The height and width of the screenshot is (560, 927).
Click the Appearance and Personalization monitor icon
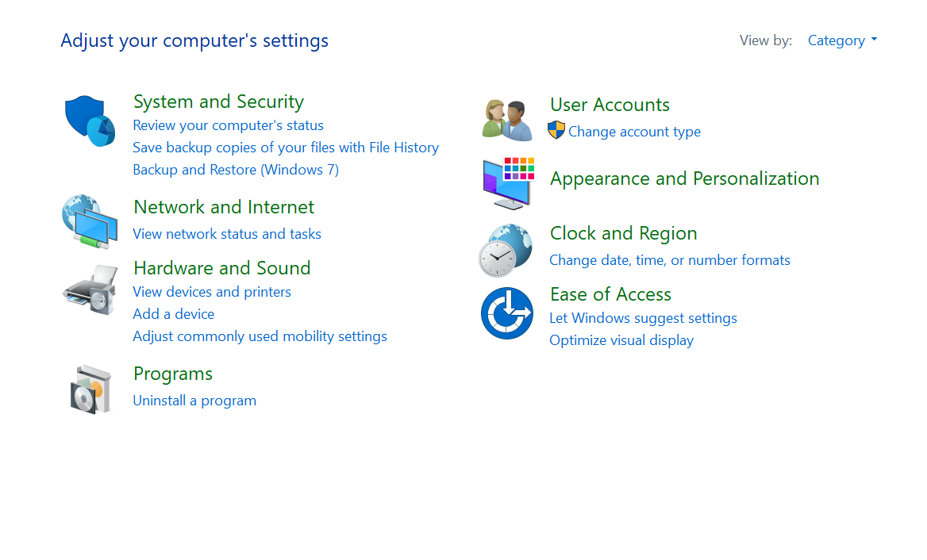[506, 183]
